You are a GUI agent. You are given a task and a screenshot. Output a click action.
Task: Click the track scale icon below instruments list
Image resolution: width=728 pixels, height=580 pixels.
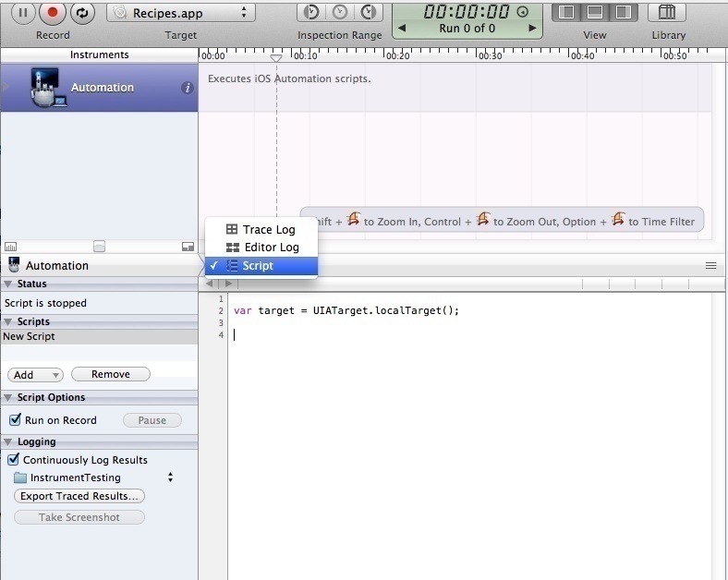pos(10,247)
